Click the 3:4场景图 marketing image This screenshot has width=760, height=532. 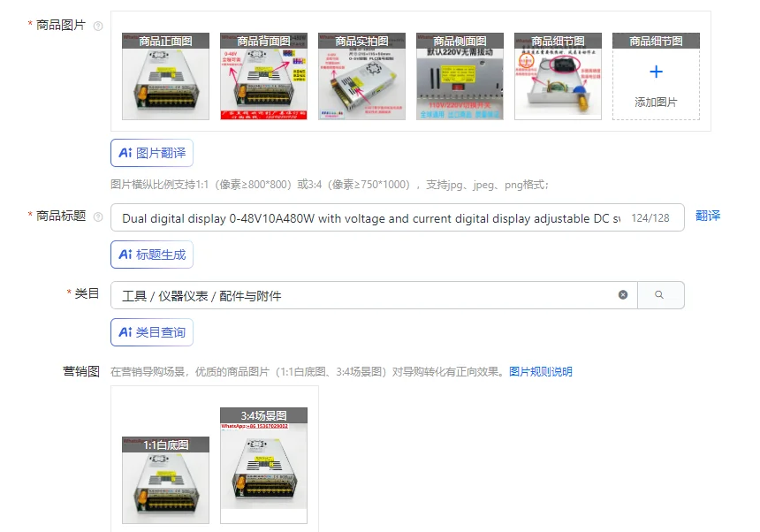tap(263, 466)
